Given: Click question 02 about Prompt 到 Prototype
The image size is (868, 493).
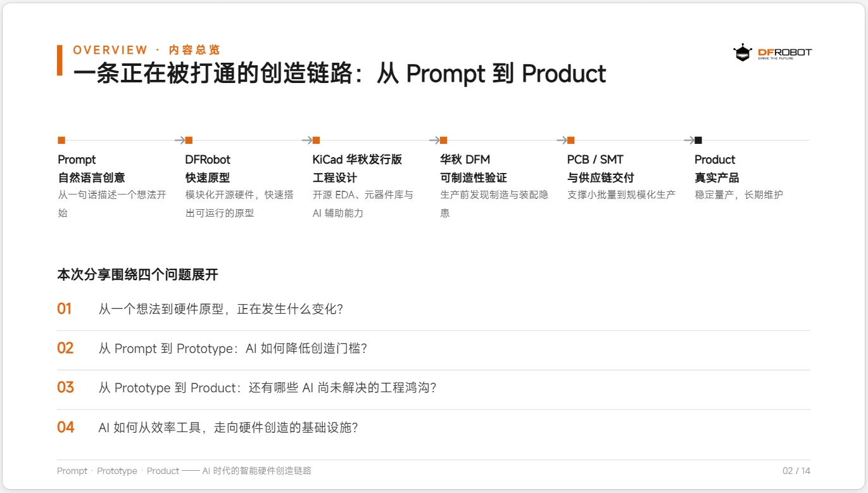Looking at the screenshot, I should click(233, 349).
